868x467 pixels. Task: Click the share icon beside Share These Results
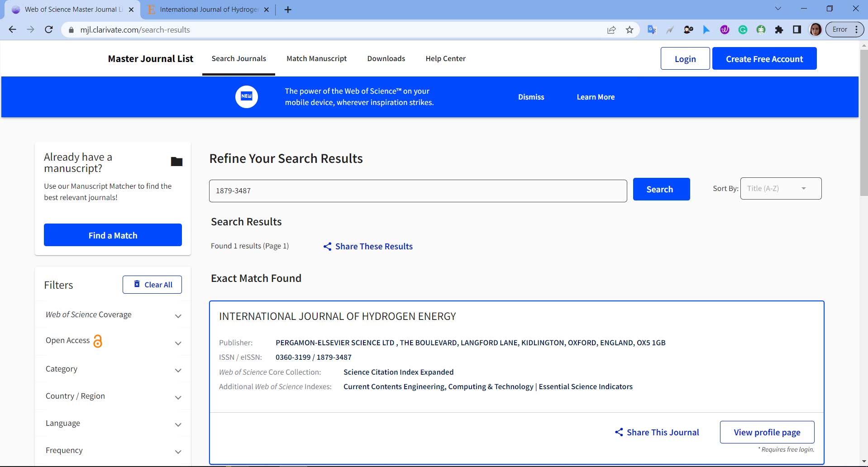pos(327,247)
